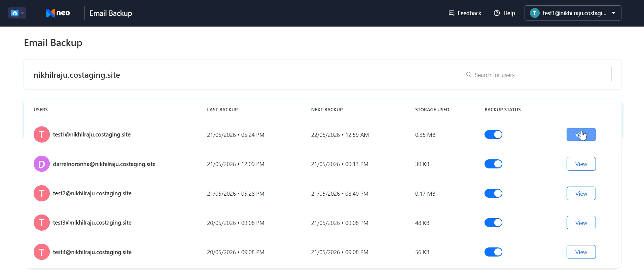Click the Feedback speech bubble icon
The image size is (644, 275).
(452, 13)
